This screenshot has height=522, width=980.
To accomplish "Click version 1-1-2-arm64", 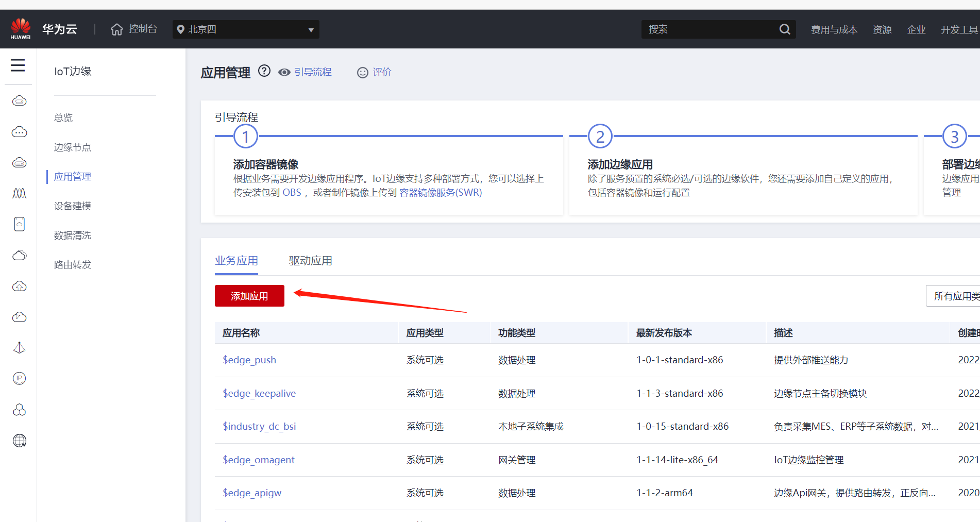I will 665,493.
